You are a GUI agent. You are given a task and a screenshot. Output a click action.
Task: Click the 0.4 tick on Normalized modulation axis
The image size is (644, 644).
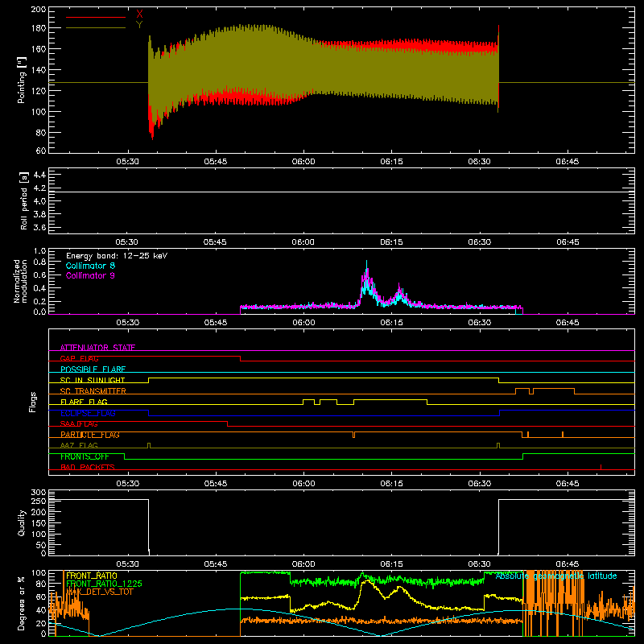coord(39,288)
